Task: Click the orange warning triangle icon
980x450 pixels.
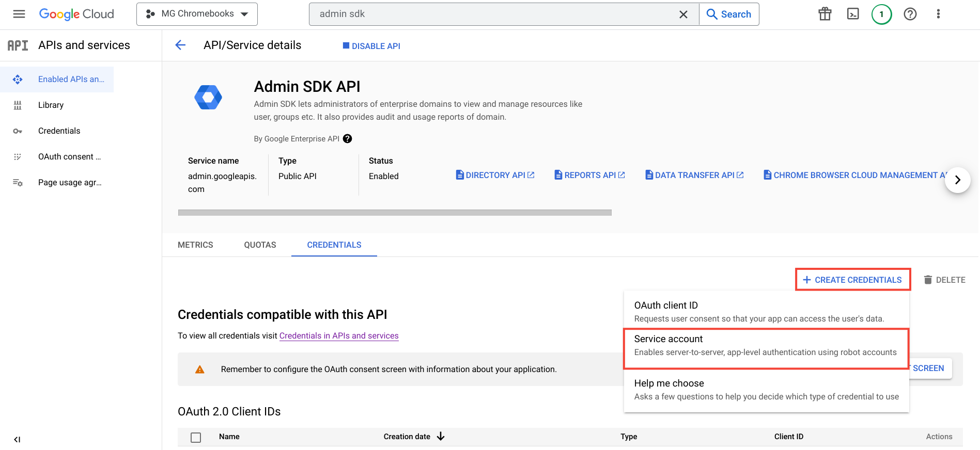Action: [x=200, y=369]
